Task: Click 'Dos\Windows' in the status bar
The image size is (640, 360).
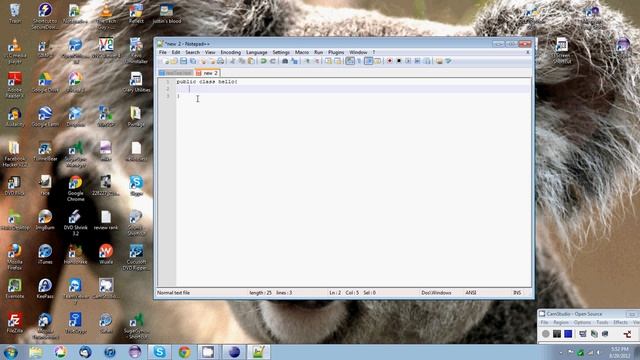Action: (x=436, y=293)
